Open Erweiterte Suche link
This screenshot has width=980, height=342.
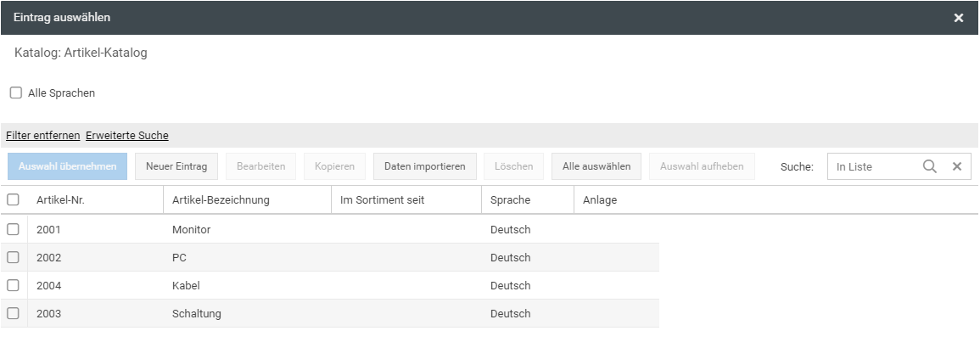127,136
